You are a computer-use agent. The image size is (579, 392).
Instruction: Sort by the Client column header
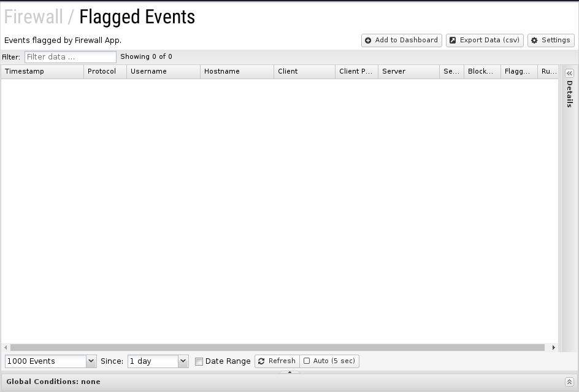305,71
